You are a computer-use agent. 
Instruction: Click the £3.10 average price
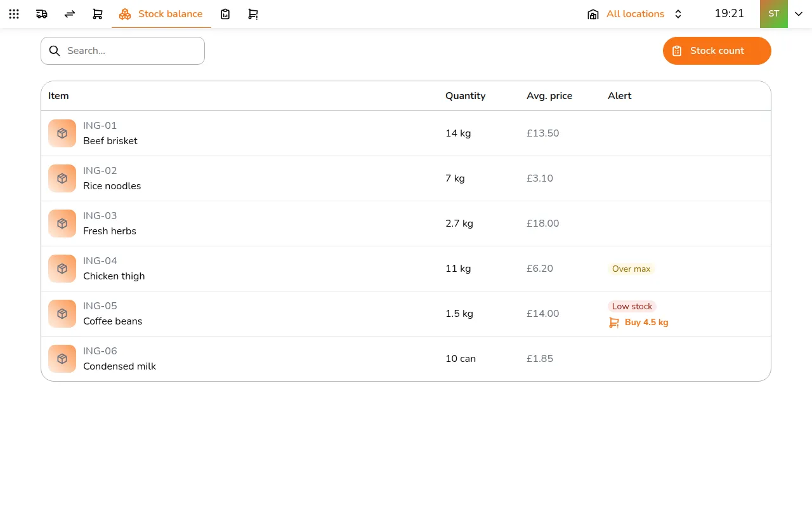[x=540, y=178]
